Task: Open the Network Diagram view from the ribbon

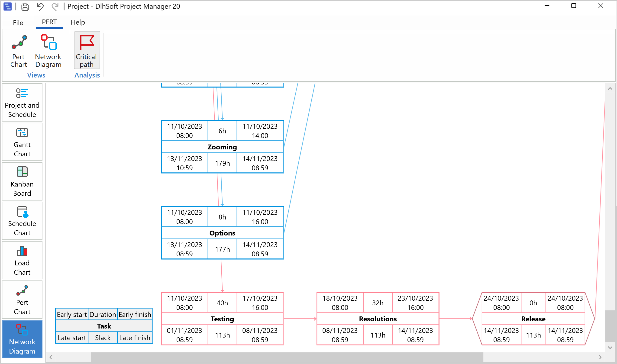Action: 48,52
